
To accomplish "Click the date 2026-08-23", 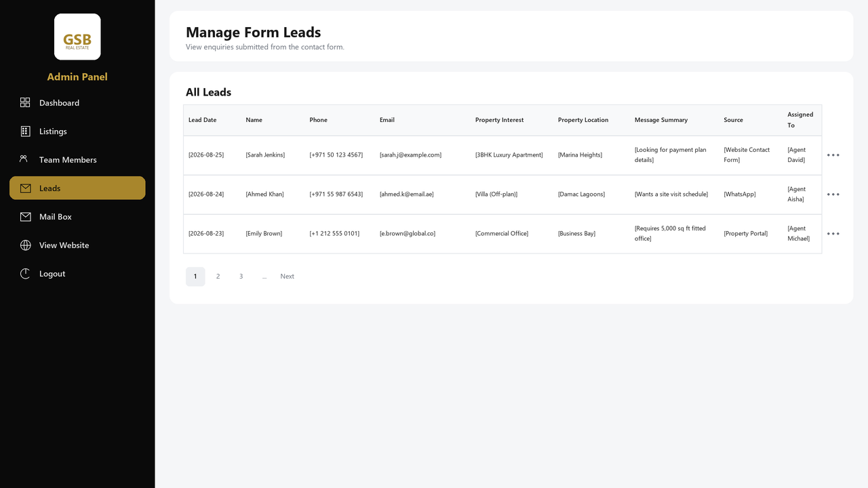I will (x=206, y=234).
